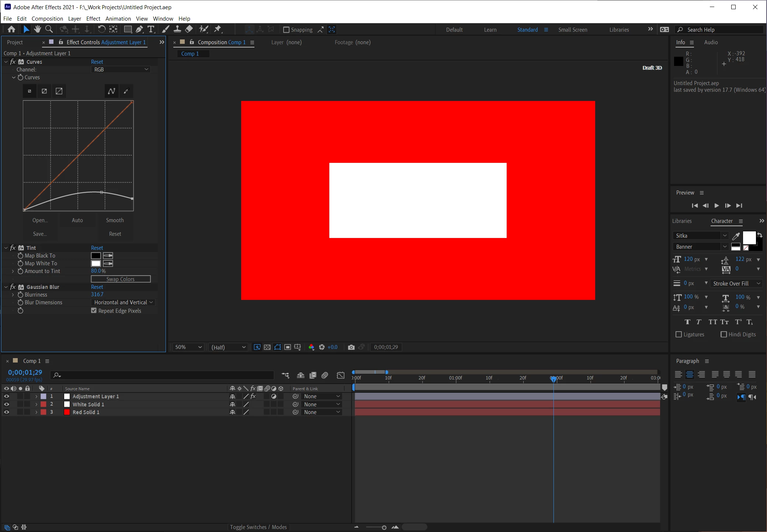Select the Zoom tool in the toolbar

[49, 29]
